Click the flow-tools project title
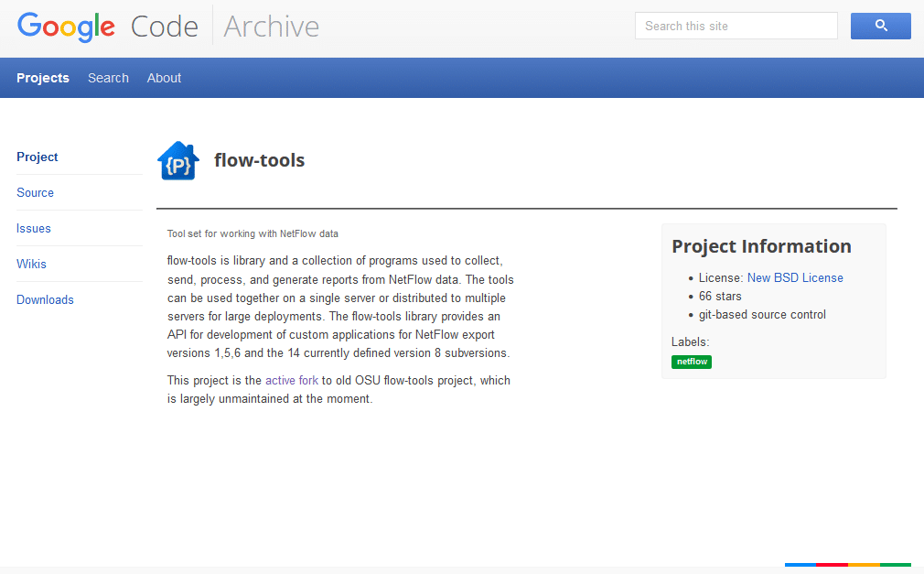924x574 pixels. [259, 160]
